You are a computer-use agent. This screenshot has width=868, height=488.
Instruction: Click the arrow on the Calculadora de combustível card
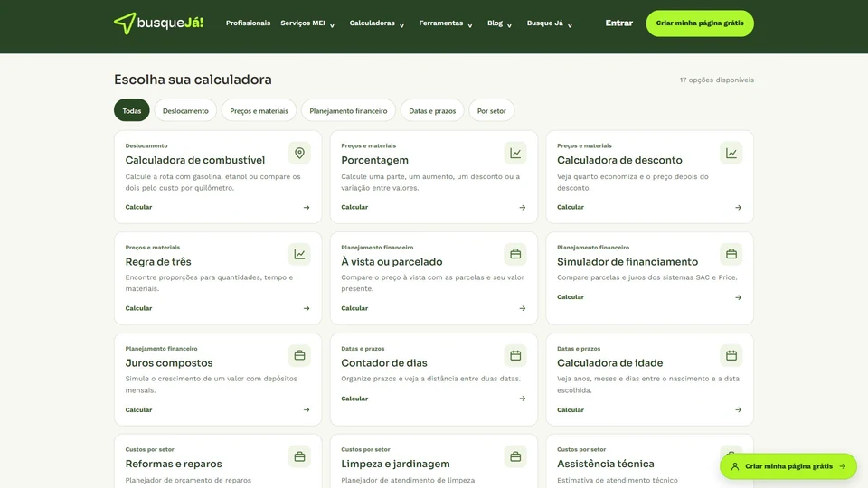click(x=307, y=208)
